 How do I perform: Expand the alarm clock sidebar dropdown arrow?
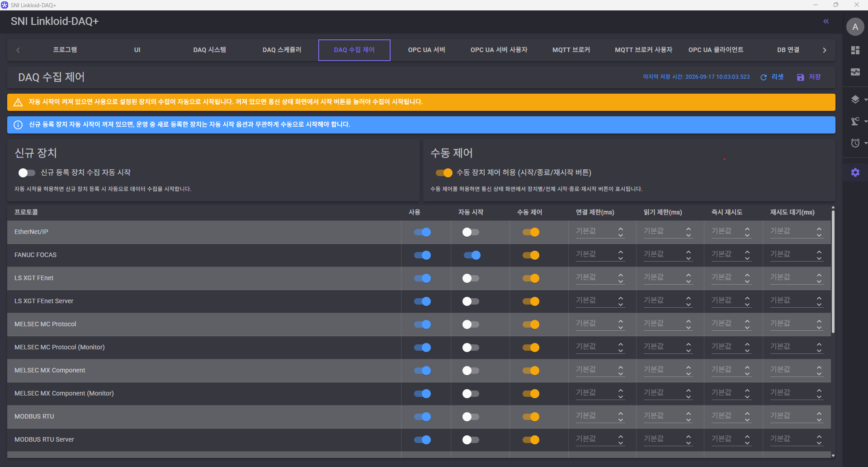click(x=865, y=143)
